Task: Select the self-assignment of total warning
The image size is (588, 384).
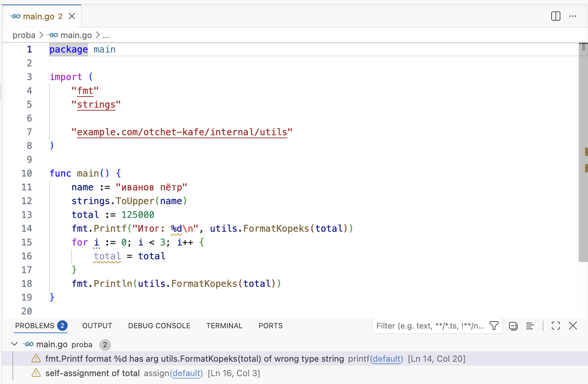Action: pos(295,373)
